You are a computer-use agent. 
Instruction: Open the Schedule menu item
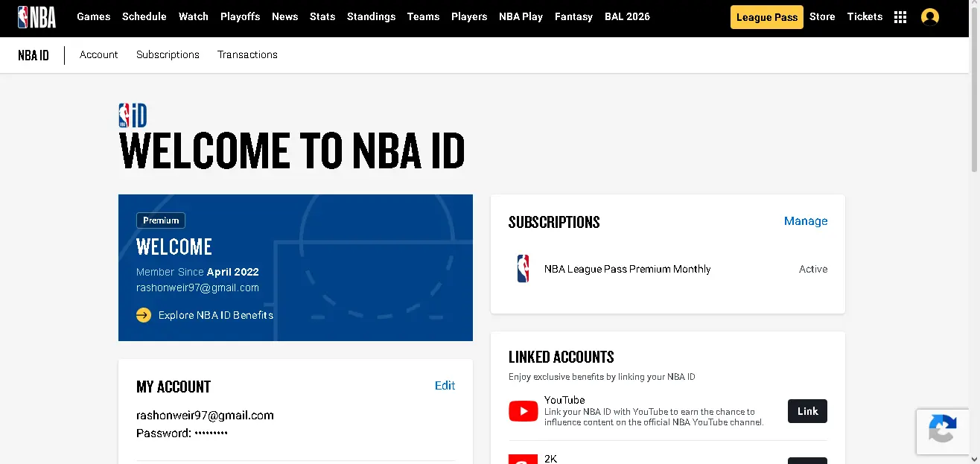coord(144,16)
